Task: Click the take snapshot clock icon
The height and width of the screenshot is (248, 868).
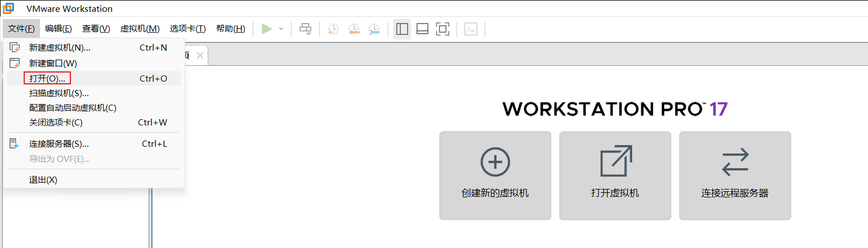Action: click(x=333, y=29)
